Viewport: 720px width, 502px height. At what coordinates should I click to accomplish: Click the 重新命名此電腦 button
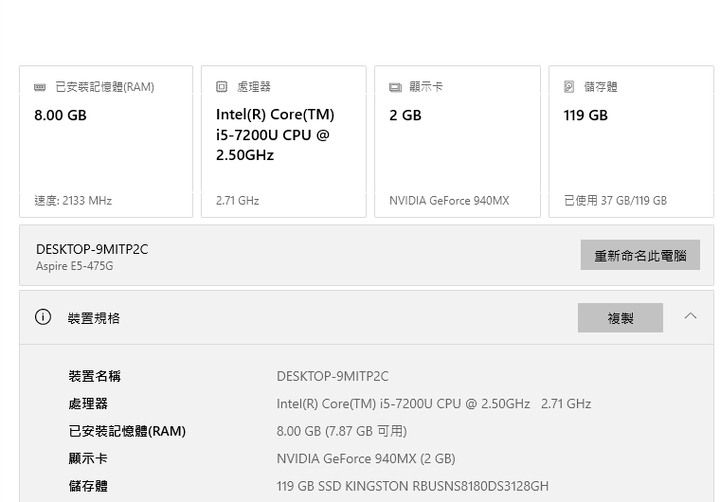640,255
